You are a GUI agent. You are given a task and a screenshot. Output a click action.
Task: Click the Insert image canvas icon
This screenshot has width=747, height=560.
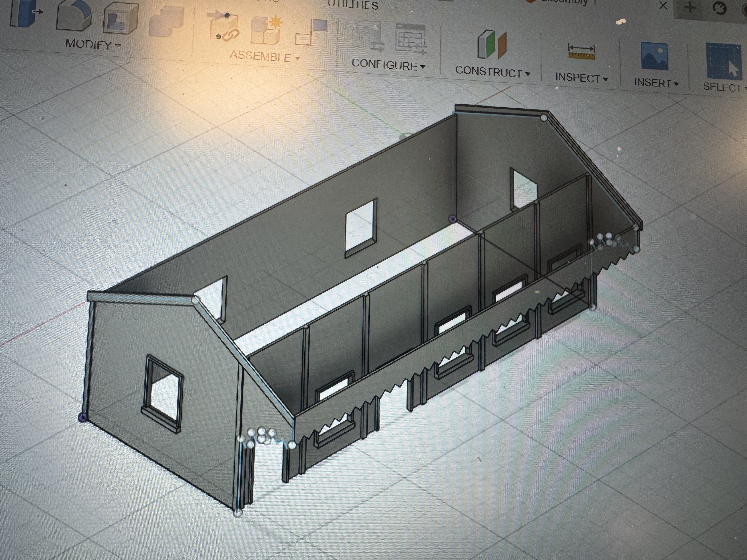click(654, 56)
